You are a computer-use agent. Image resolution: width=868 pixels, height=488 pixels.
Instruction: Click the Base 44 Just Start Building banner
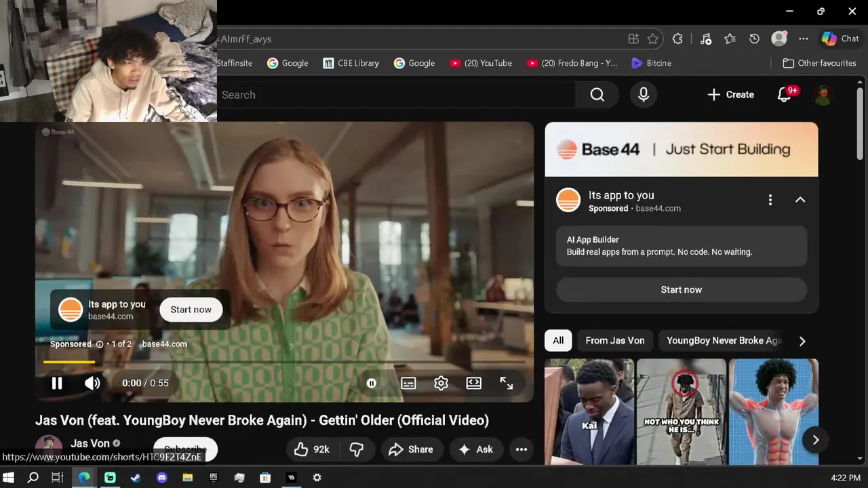[682, 149]
